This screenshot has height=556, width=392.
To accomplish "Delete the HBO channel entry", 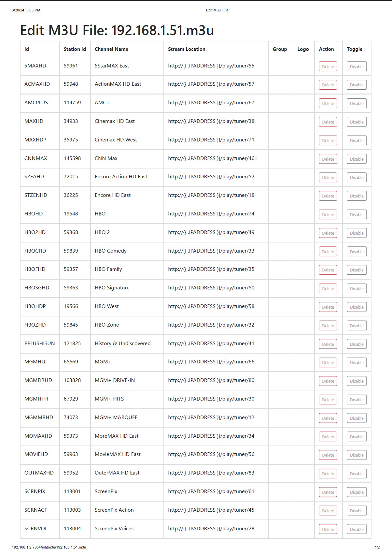I will (x=328, y=214).
